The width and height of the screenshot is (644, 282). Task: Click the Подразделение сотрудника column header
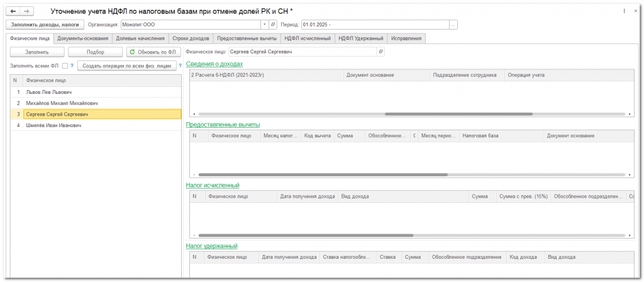(x=467, y=76)
